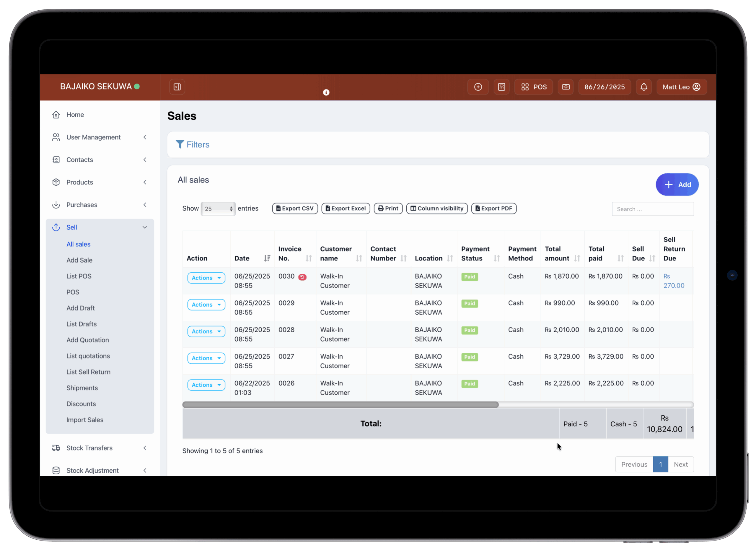Image resolution: width=756 pixels, height=550 pixels.
Task: Open the calculator icon in header
Action: pos(501,87)
